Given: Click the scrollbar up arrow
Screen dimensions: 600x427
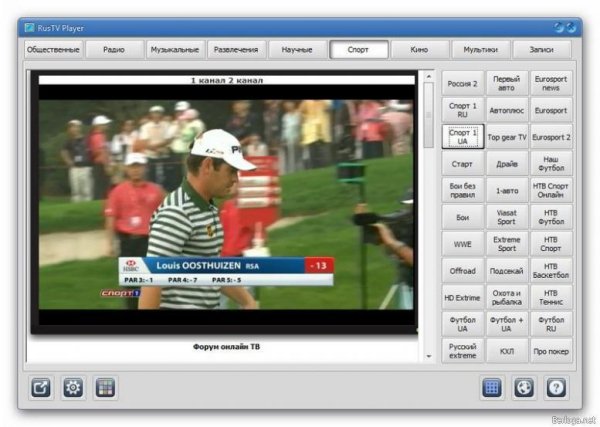Looking at the screenshot, I should point(429,77).
